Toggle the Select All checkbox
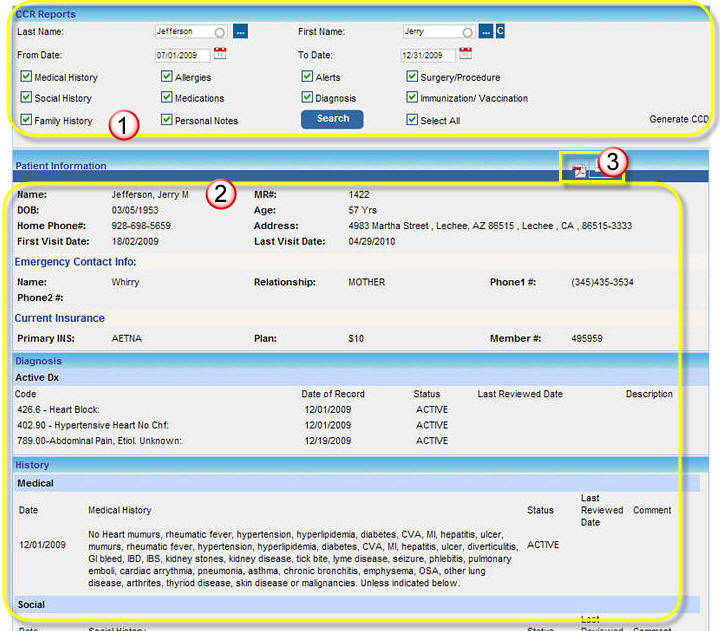Screen dimensions: 720x631 coord(412,120)
